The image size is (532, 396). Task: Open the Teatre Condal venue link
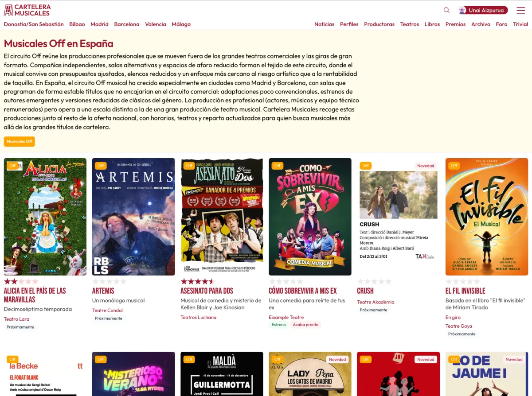[107, 310]
